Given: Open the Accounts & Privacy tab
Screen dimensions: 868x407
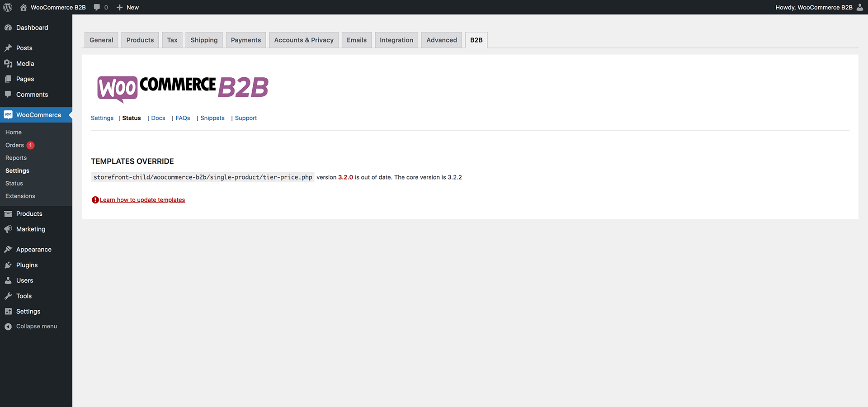Looking at the screenshot, I should tap(304, 40).
